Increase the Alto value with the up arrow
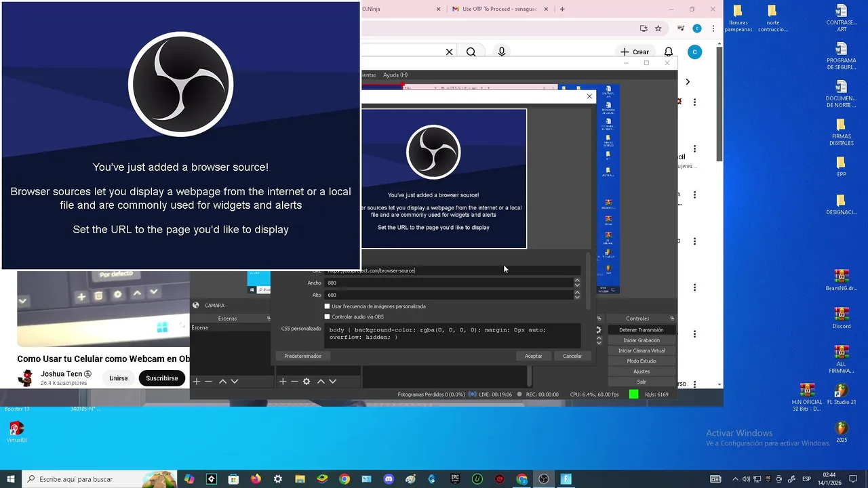The width and height of the screenshot is (868, 488). [577, 293]
